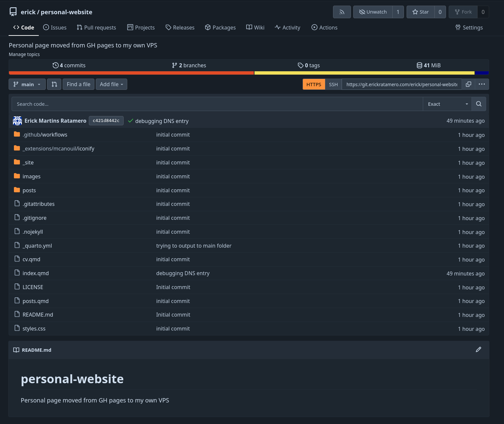This screenshot has width=504, height=424.
Task: Click the personal-website repository name link
Action: point(67,12)
